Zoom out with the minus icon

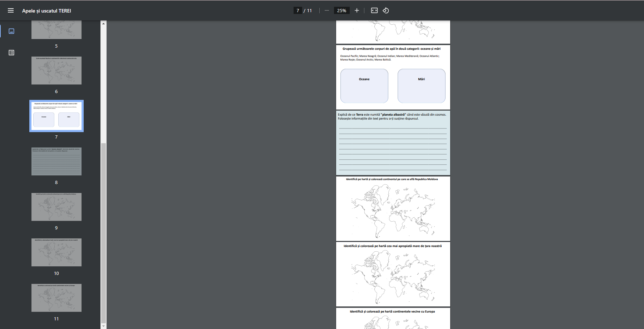[x=326, y=11]
